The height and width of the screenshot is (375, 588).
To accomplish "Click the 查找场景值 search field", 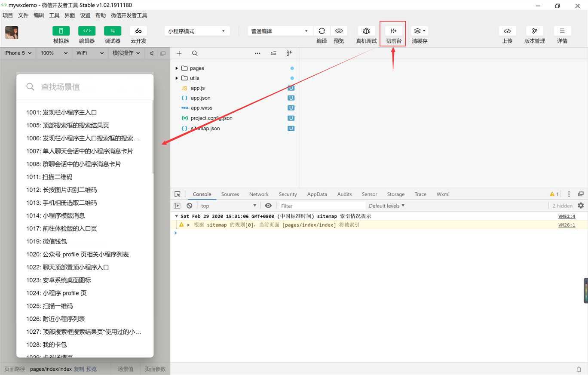I will click(x=85, y=87).
